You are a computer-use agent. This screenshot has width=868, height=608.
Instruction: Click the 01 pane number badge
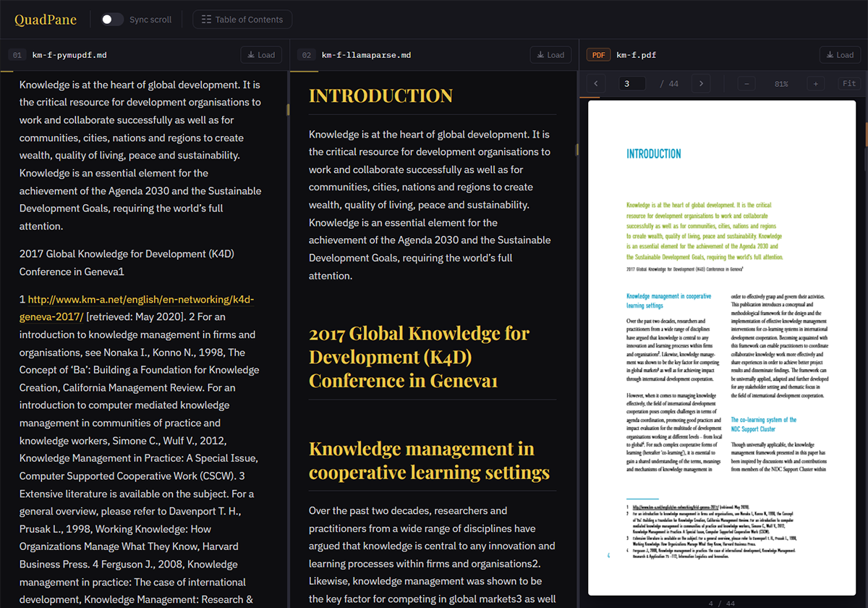pos(18,55)
